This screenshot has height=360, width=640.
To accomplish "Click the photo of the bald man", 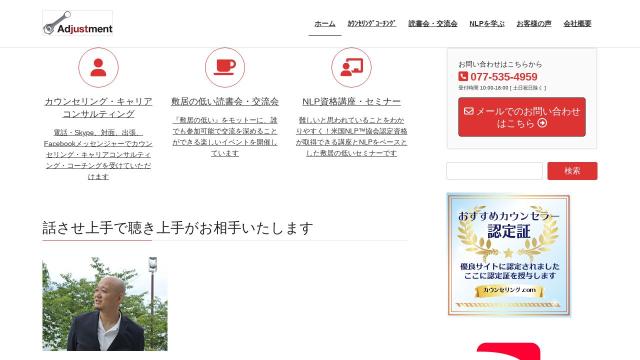I will 105,304.
